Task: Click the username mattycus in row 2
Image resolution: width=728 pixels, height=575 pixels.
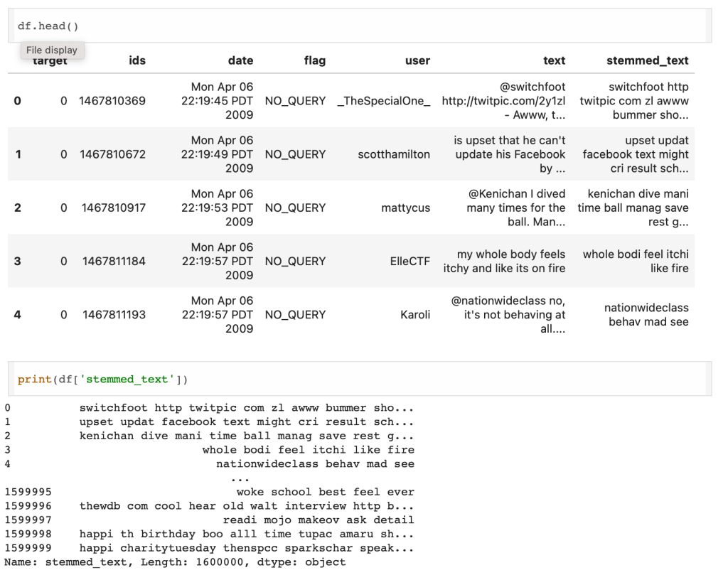Action: tap(405, 208)
